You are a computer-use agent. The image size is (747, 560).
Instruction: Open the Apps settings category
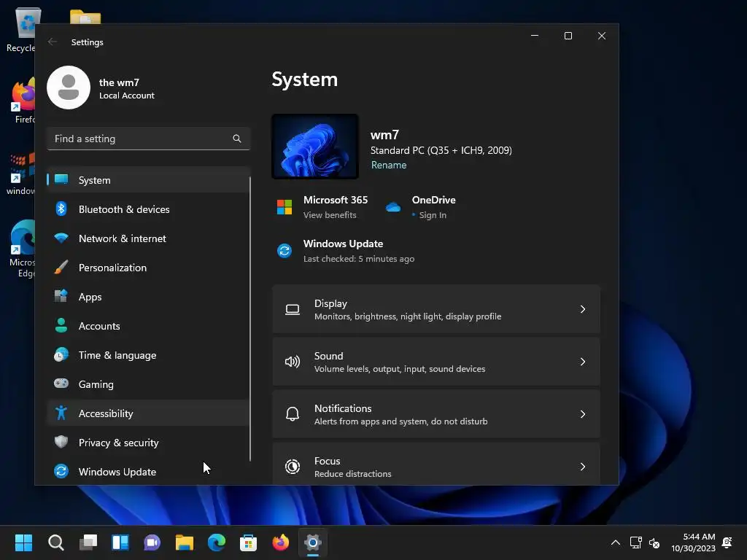click(x=148, y=297)
